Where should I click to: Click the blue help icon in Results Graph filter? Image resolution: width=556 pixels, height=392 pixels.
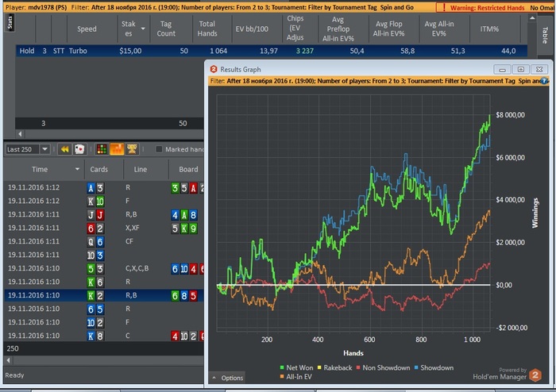(x=544, y=81)
